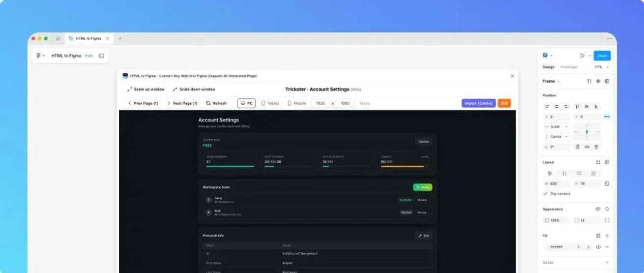Open dropdown arrow next to play icon
This screenshot has width=644, height=273.
click(x=589, y=56)
